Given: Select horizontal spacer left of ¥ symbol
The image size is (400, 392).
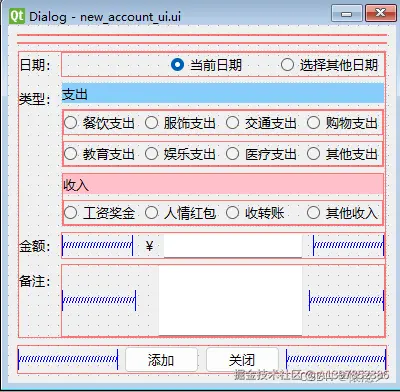Looking at the screenshot, I should point(98,246).
